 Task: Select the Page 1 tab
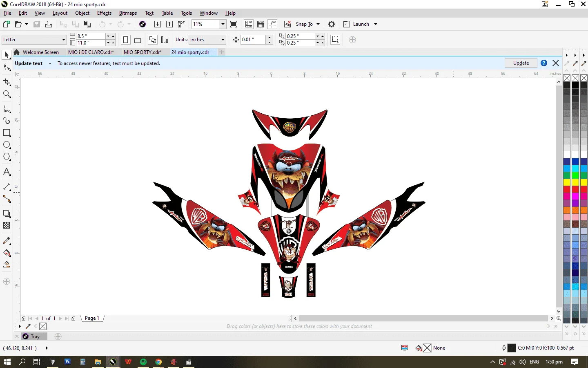coord(92,318)
